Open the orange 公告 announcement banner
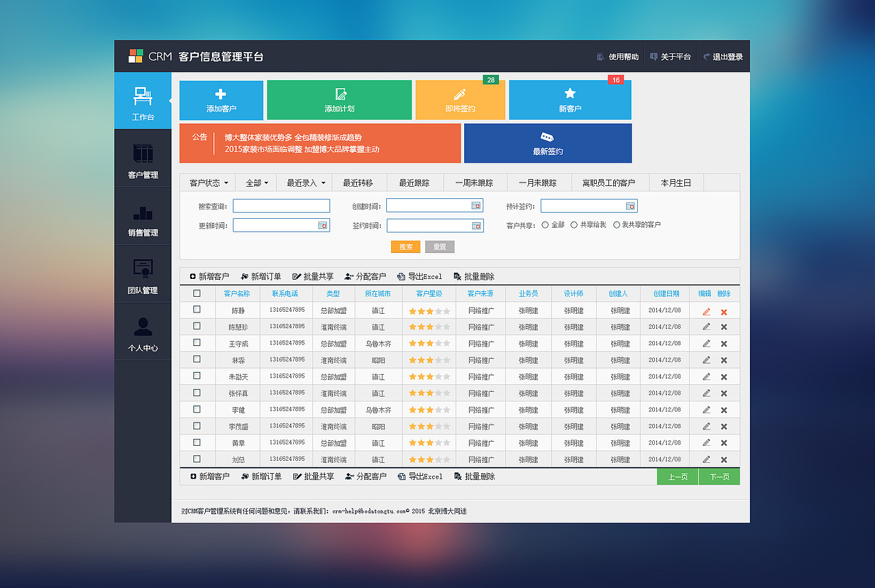 [x=320, y=143]
